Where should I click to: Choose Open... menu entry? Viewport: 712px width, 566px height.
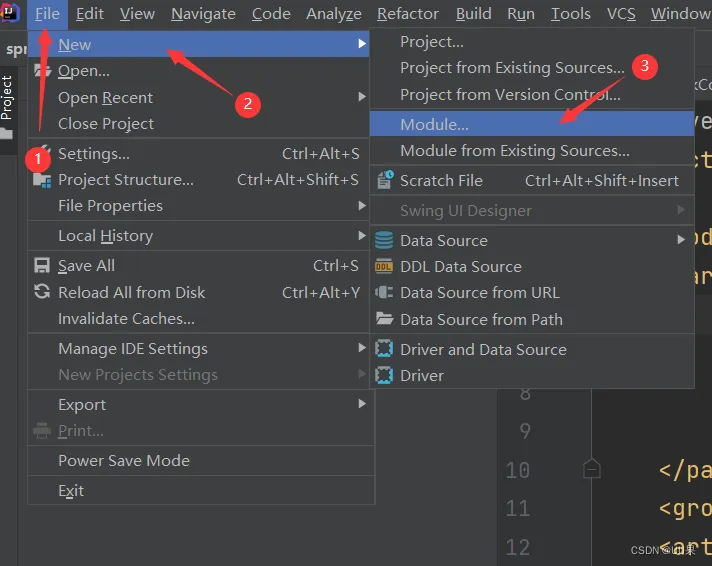198,71
